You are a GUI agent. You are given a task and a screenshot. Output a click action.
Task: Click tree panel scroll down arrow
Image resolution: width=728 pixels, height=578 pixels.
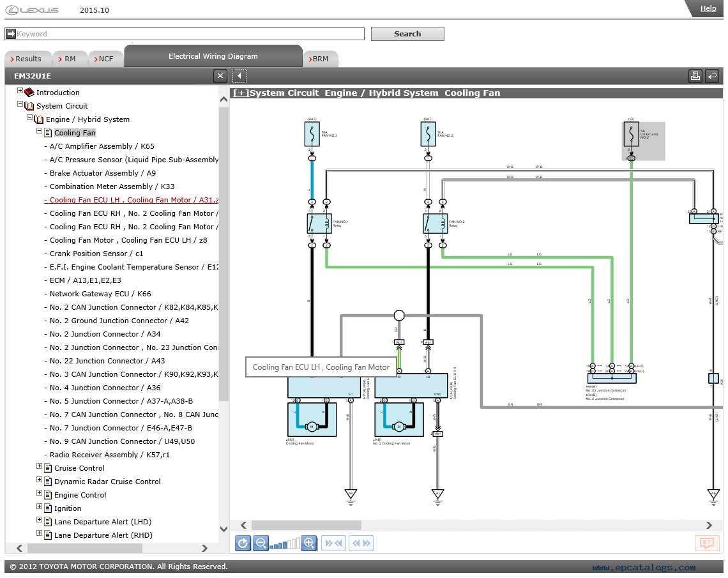(x=224, y=529)
